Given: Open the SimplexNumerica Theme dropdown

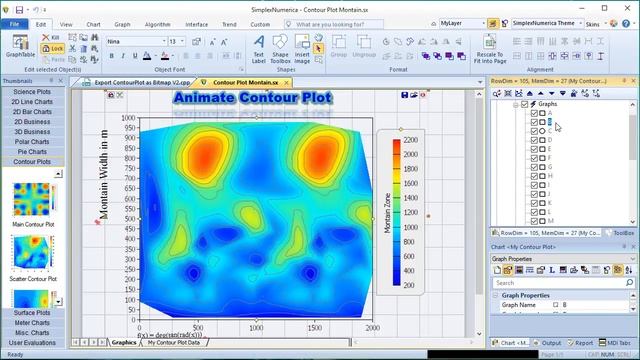Looking at the screenshot, I should (x=580, y=24).
